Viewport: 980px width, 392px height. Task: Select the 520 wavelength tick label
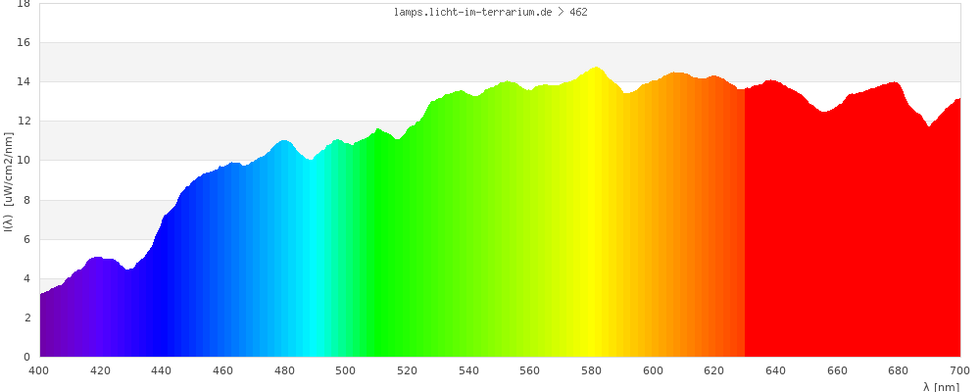407,370
